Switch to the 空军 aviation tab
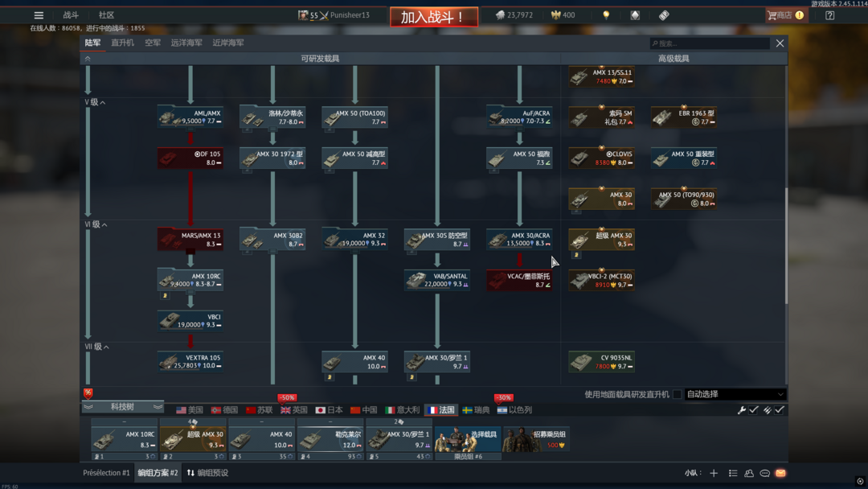 153,43
